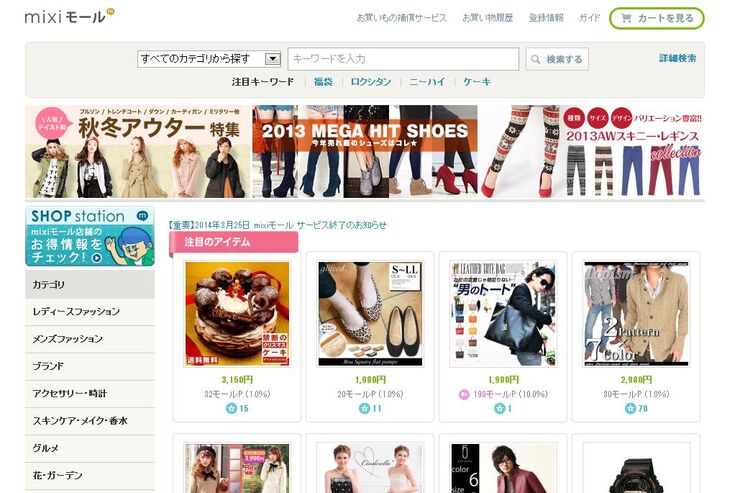Select 花・ガーデン category

(90, 476)
